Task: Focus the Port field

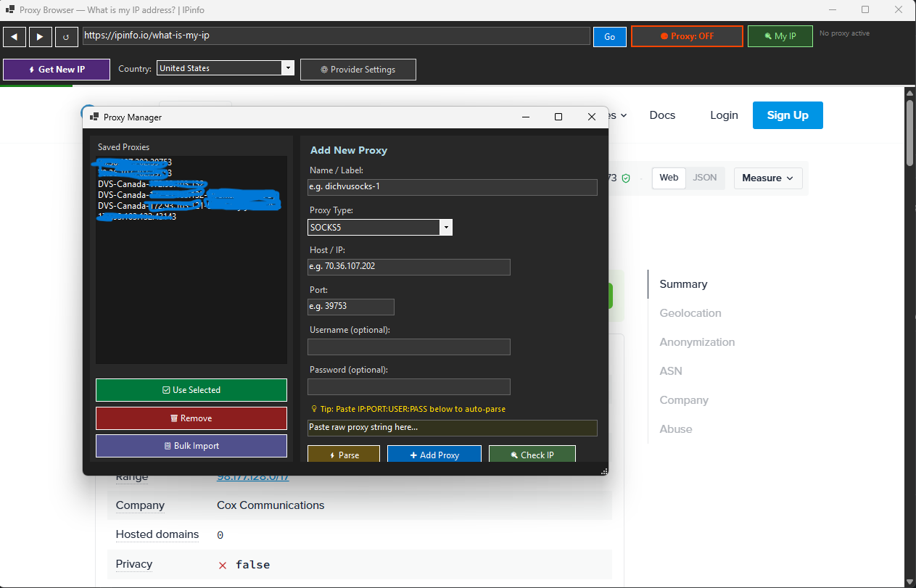Action: click(351, 307)
